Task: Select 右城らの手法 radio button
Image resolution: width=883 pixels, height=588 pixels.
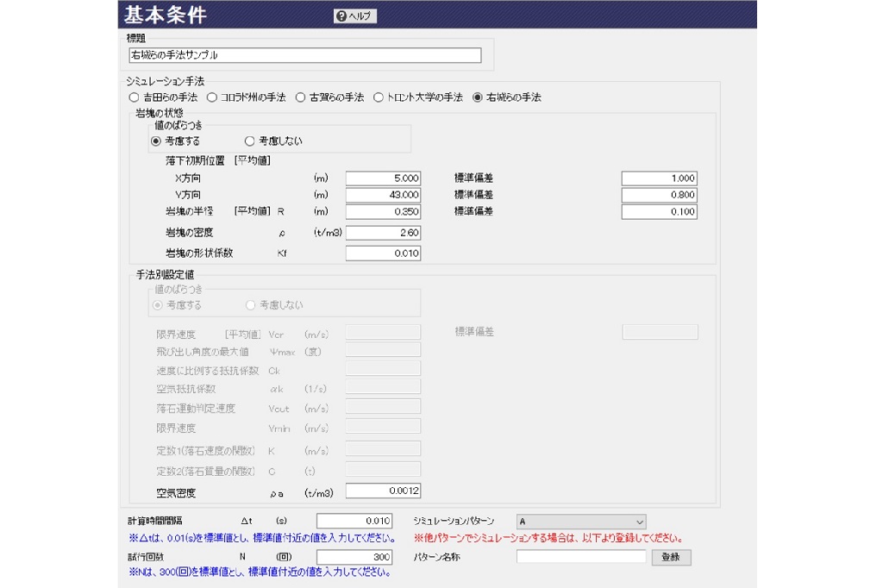Action: (x=507, y=97)
